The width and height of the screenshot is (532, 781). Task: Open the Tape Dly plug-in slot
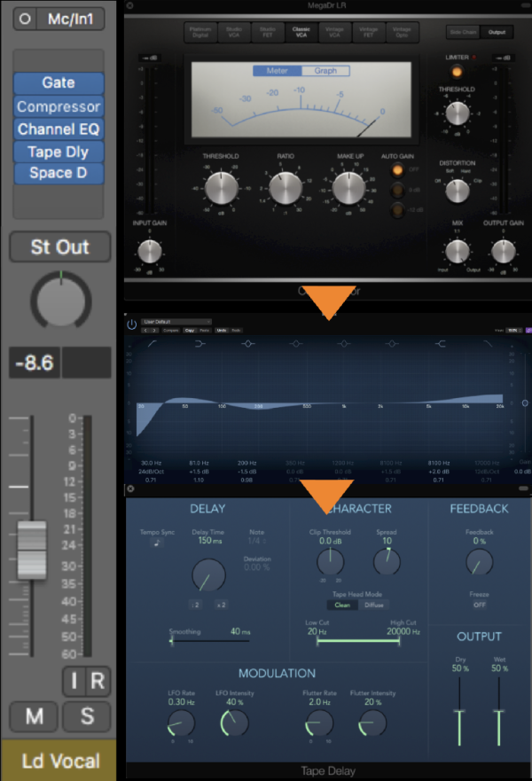tap(59, 152)
